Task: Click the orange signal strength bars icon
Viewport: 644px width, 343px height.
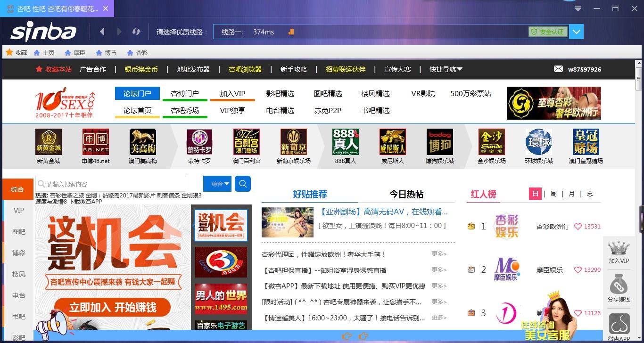Action: point(291,32)
